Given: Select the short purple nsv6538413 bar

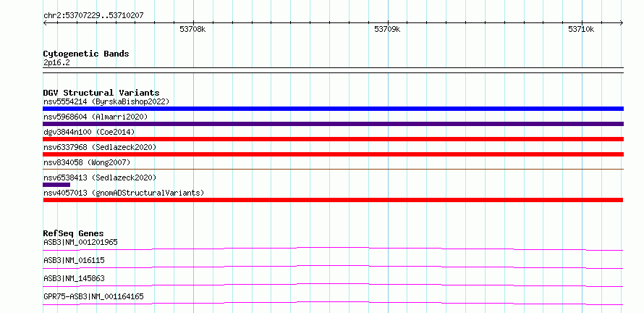Looking at the screenshot, I should (x=56, y=185).
